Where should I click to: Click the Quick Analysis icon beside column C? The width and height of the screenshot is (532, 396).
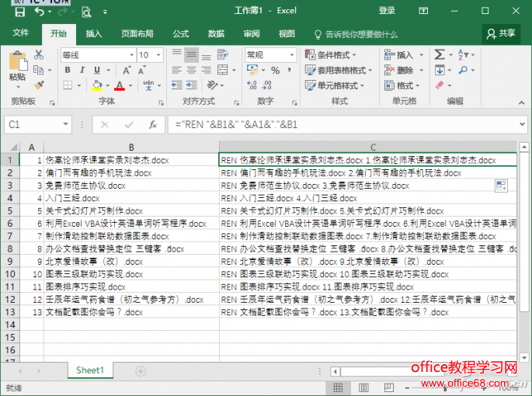coord(501,185)
